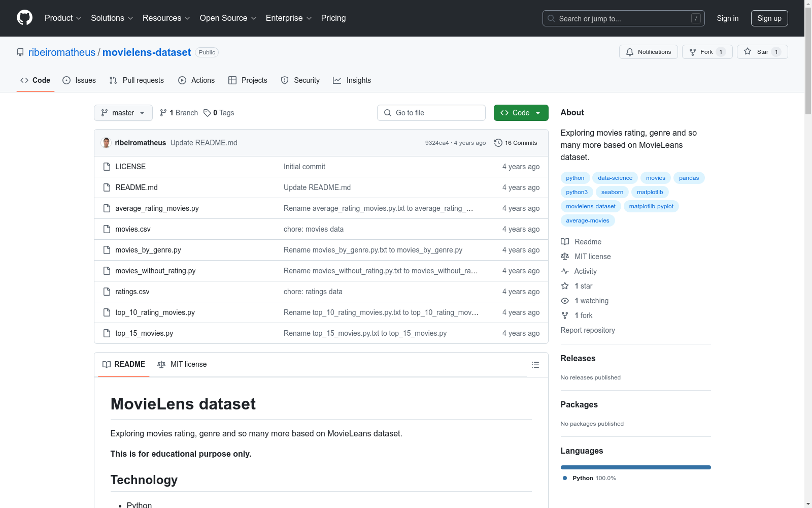This screenshot has height=508, width=812.
Task: Click the pandas topic tag
Action: tap(689, 178)
